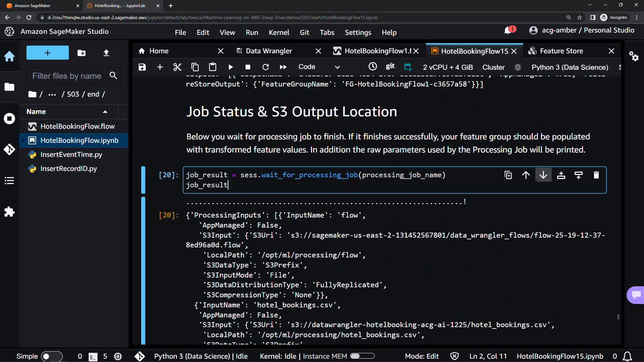644x362 pixels.
Task: Toggle Simple mode switch
Action: click(x=52, y=356)
